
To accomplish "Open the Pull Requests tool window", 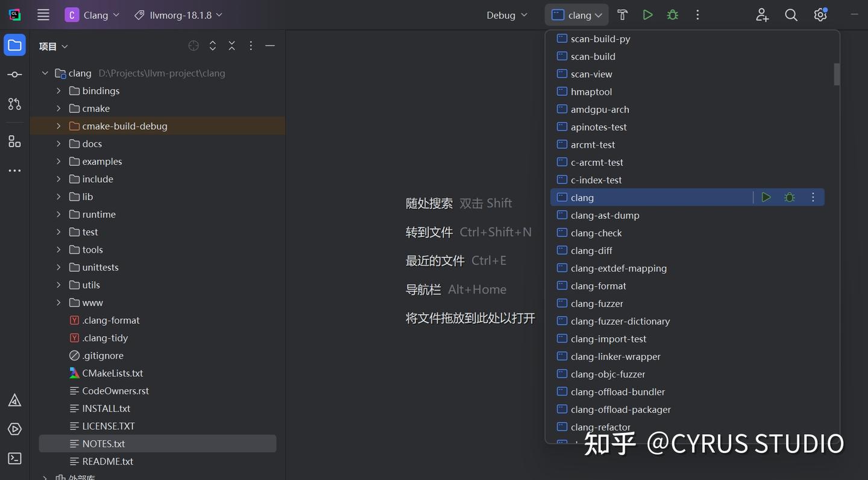I will [x=14, y=104].
